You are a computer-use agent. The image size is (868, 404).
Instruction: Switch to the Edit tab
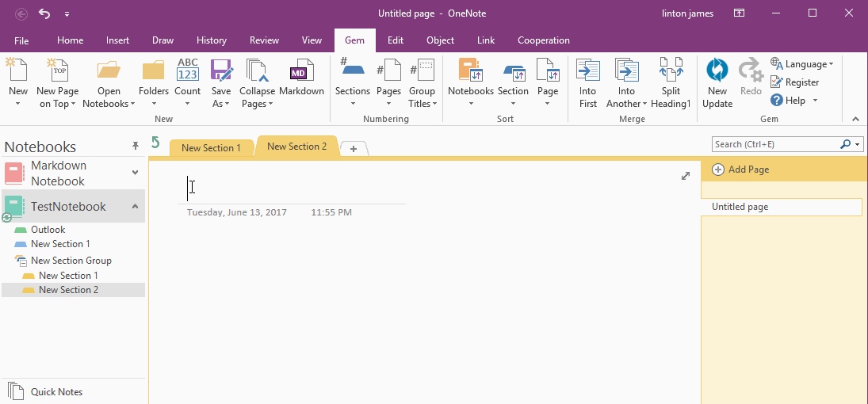[396, 40]
